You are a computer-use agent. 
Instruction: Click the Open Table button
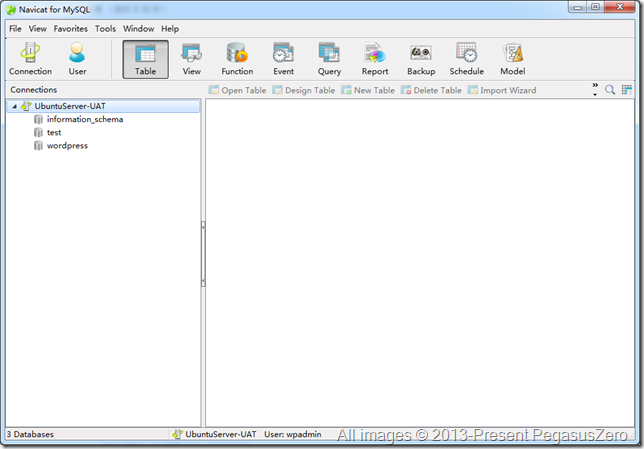coord(237,90)
